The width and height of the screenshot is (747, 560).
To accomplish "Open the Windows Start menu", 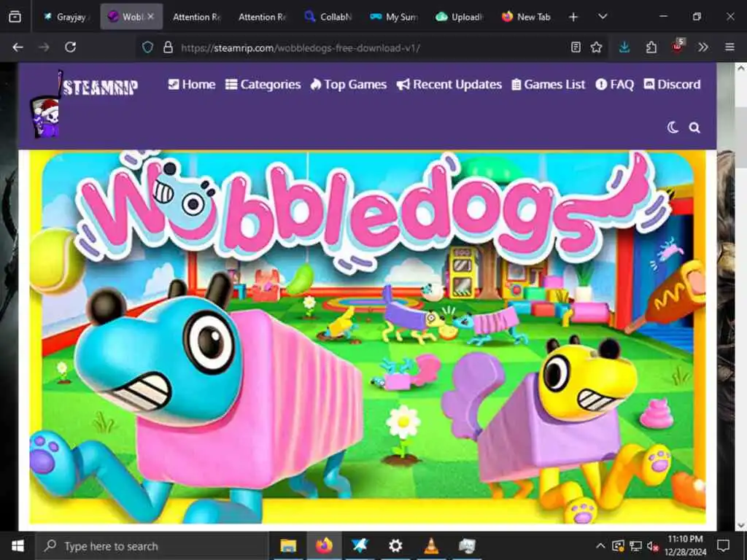I will tap(18, 545).
